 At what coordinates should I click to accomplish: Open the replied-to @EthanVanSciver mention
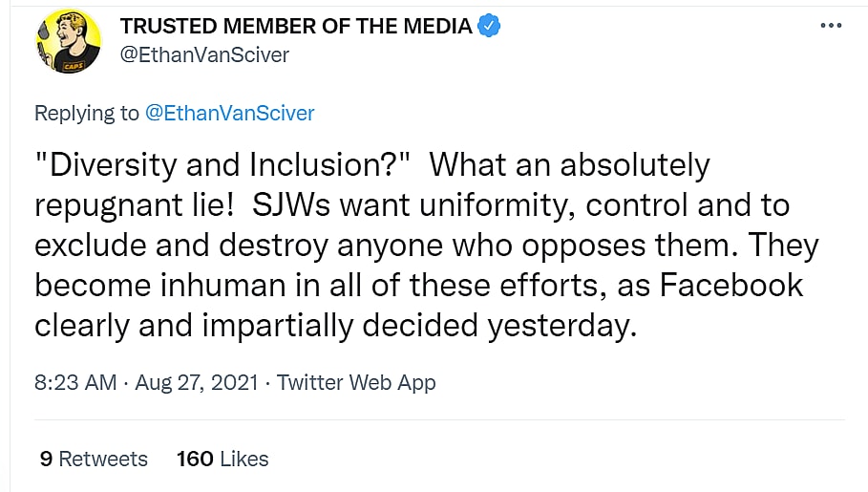229,113
